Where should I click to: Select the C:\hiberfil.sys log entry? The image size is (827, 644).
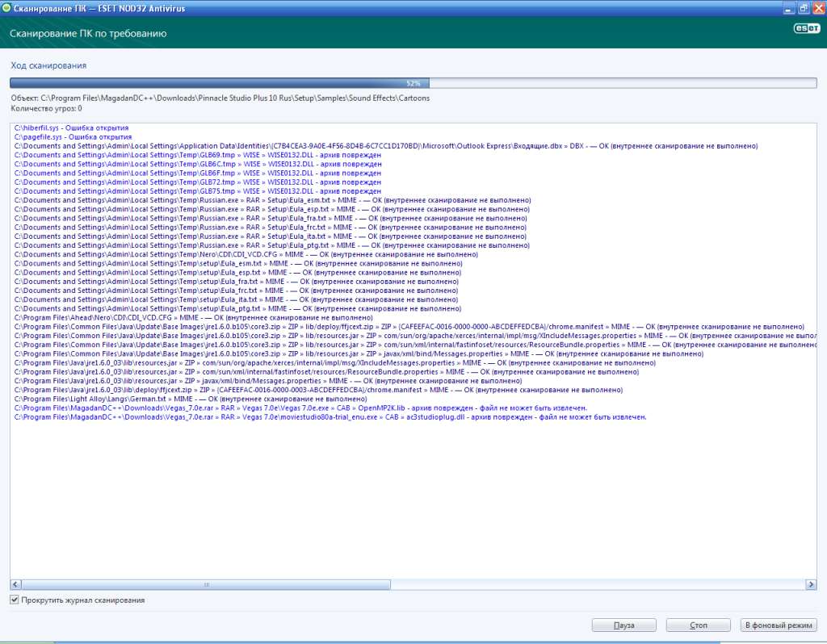pos(71,128)
